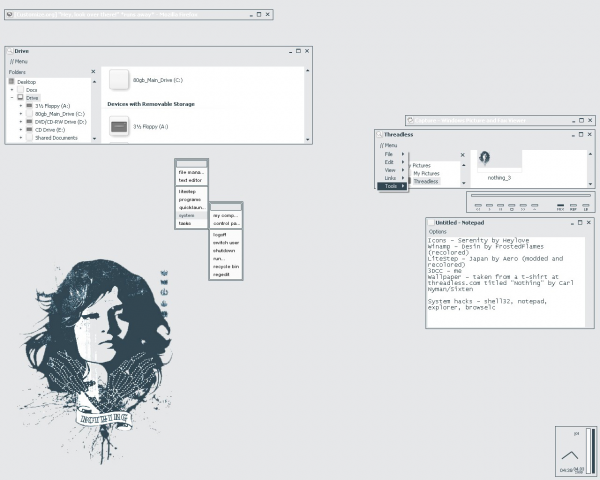Click the Winamp play button
Image resolution: width=600 pixels, height=480 pixels.
[489, 206]
